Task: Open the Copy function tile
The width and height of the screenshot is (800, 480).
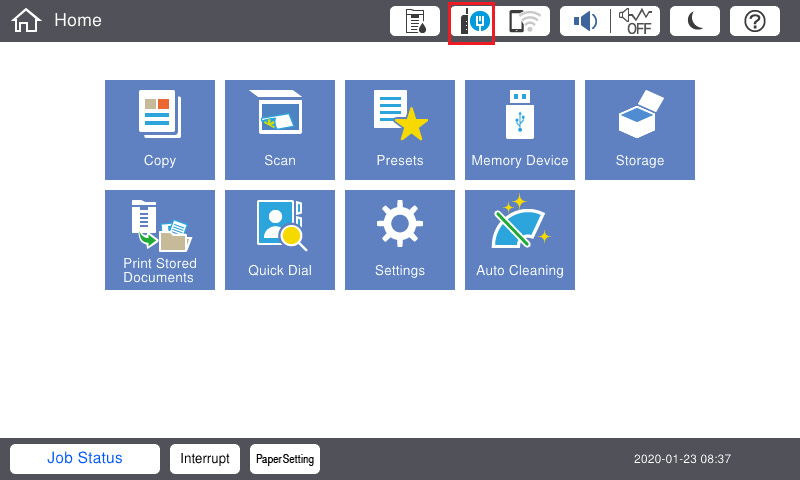Action: point(160,130)
